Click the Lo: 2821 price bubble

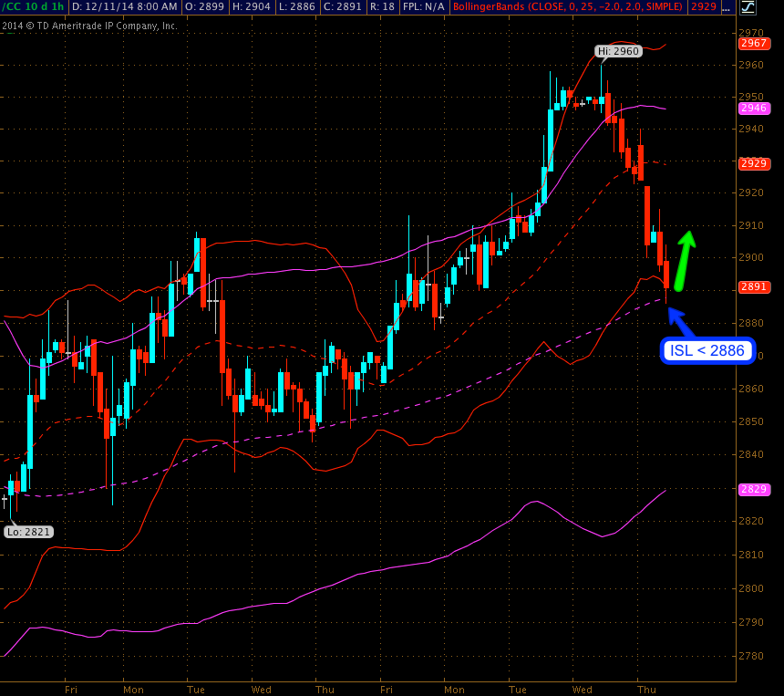[28, 532]
